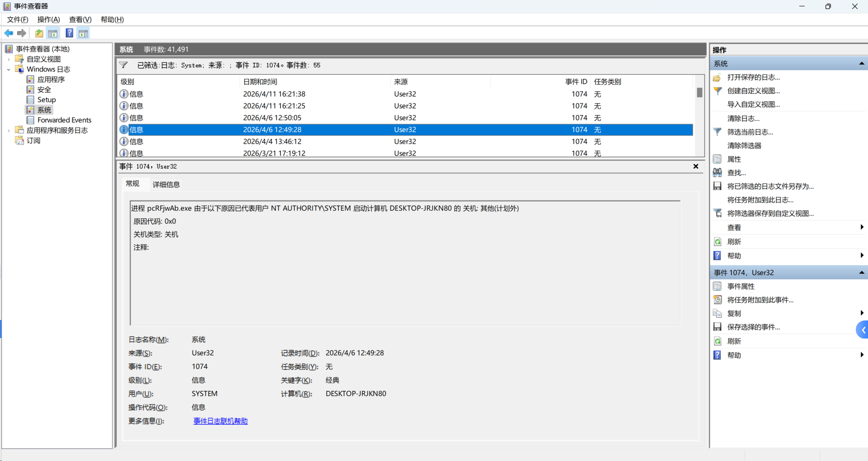Image resolution: width=868 pixels, height=461 pixels.
Task: Click the 复制 icon in actions pane
Action: [x=717, y=313]
